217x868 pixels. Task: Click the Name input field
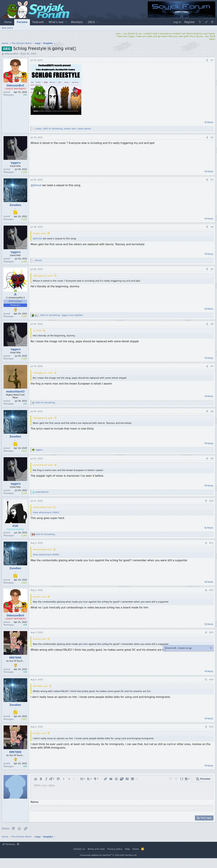(x=122, y=808)
